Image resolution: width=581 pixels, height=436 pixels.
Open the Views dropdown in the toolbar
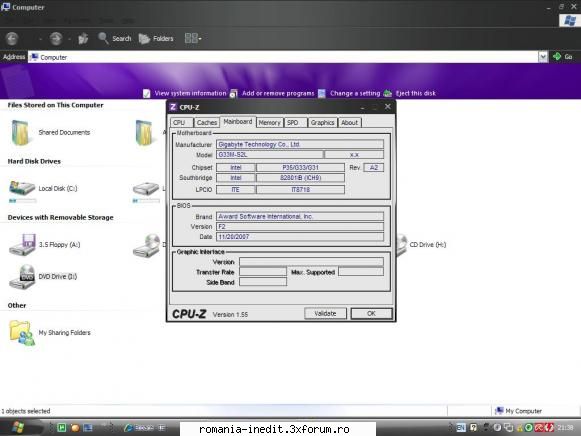[x=193, y=38]
